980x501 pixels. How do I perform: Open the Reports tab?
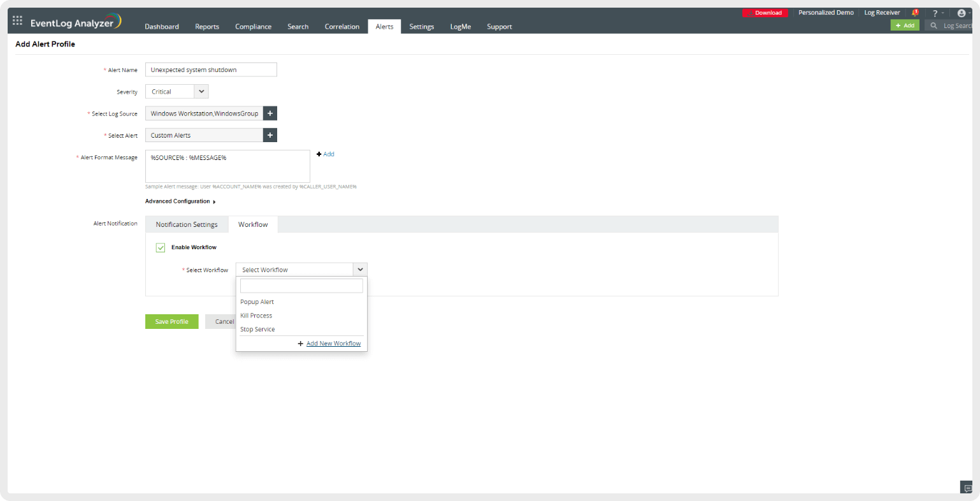click(207, 27)
